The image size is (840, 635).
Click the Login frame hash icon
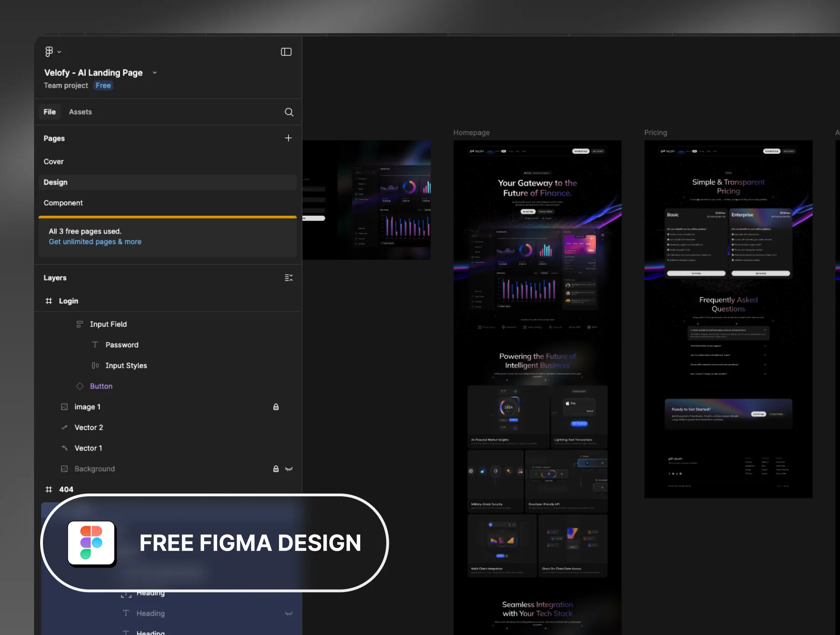(x=49, y=301)
